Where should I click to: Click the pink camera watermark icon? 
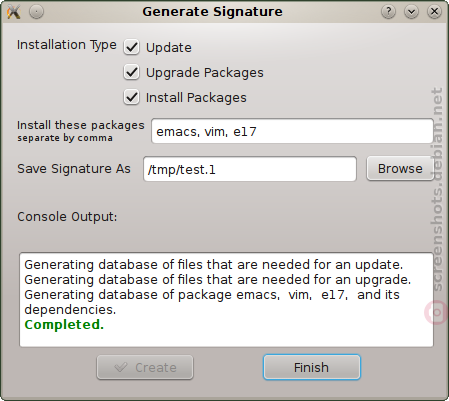(x=436, y=312)
